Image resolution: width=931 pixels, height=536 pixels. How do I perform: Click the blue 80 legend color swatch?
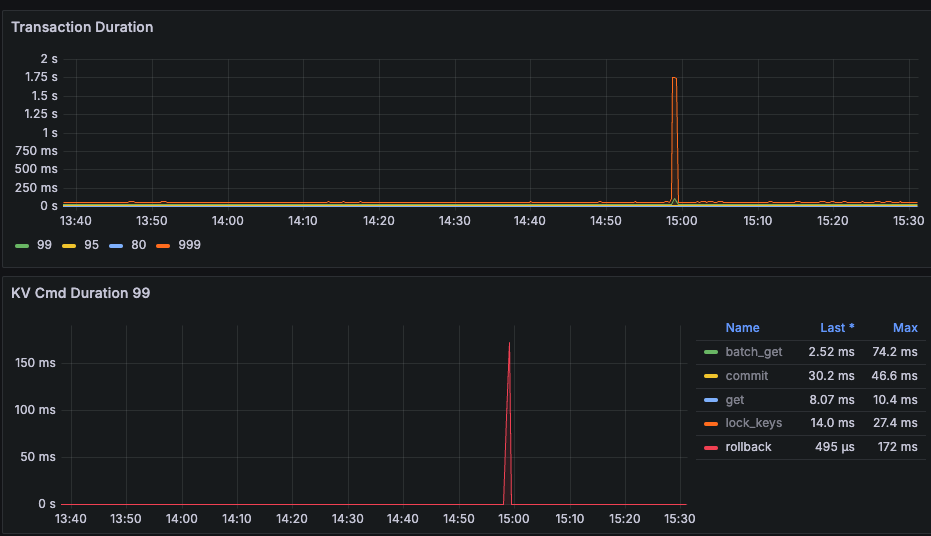pyautogui.click(x=116, y=246)
